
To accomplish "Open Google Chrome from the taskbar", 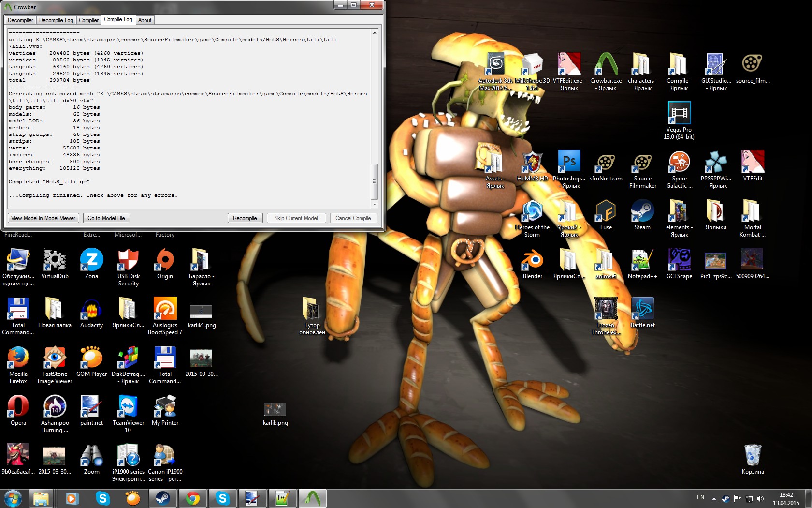I will 192,498.
